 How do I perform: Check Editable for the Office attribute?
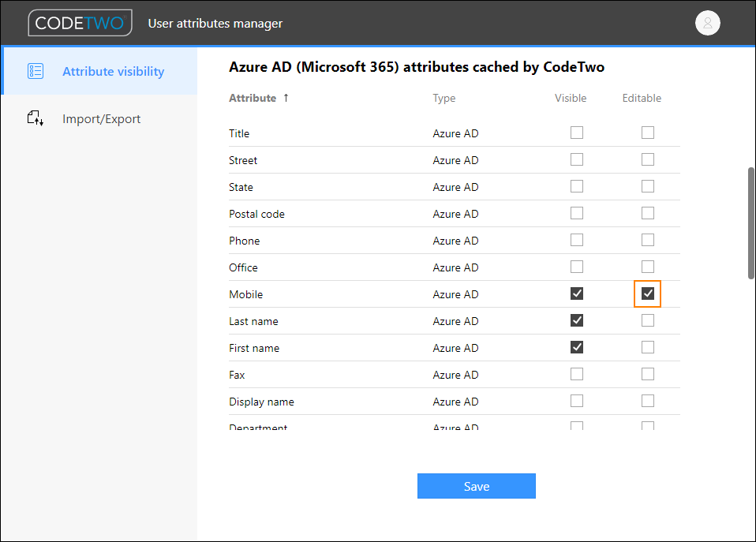648,267
